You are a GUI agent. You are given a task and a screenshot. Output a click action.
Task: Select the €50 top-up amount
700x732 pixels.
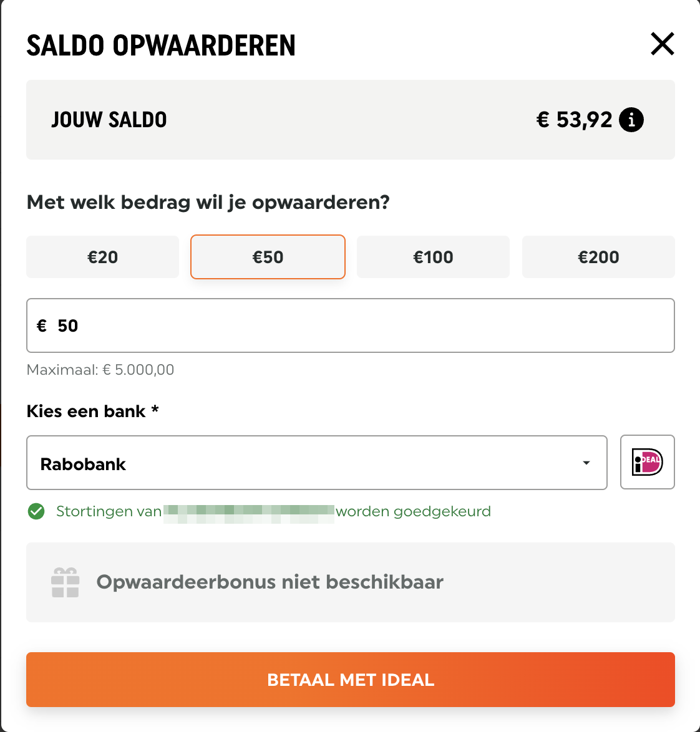[x=268, y=257]
